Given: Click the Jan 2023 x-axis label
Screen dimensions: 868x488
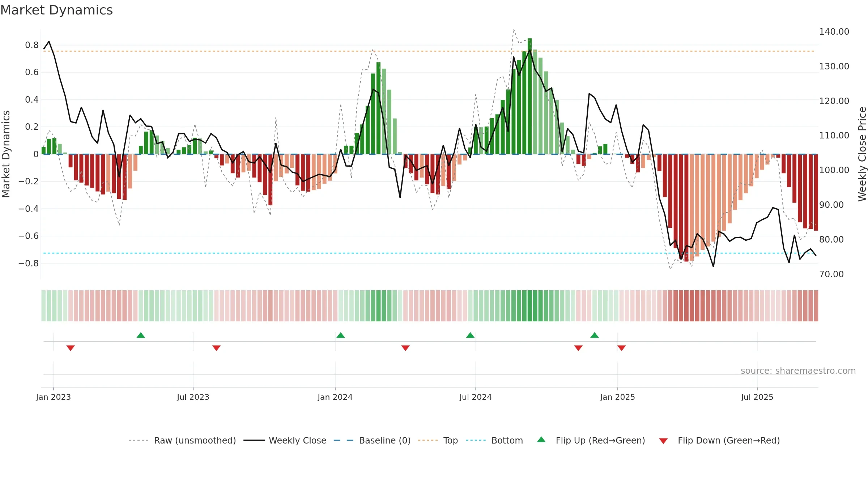Looking at the screenshot, I should click(x=54, y=397).
